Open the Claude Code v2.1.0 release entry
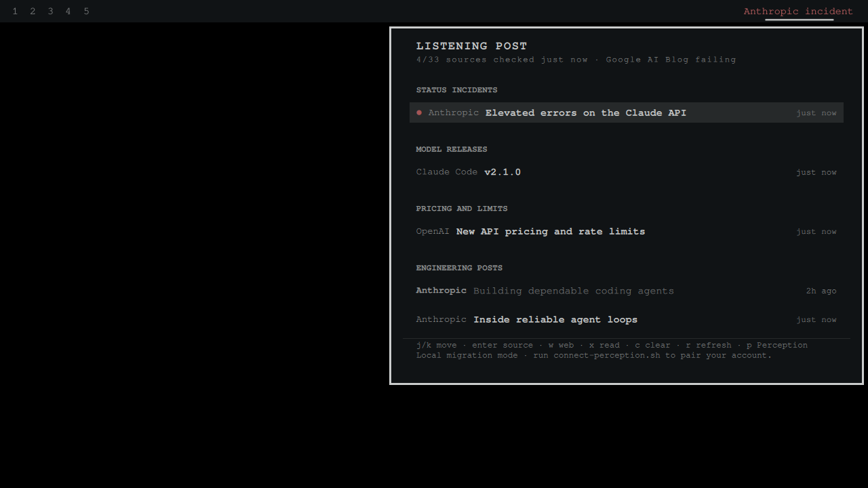 pos(627,172)
